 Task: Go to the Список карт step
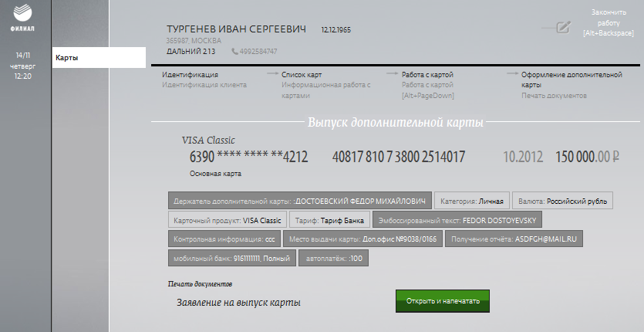click(302, 75)
